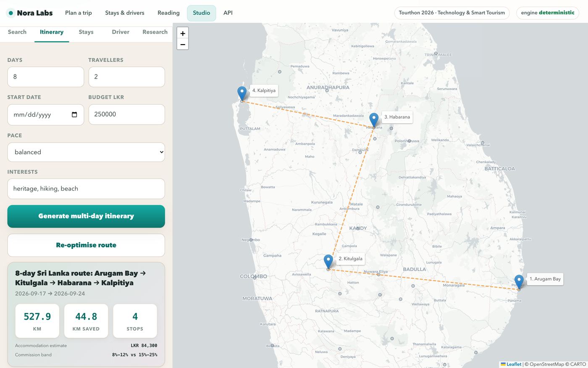Screen dimensions: 588x368
Task: Switch to the Stays tab
Action: pos(86,32)
